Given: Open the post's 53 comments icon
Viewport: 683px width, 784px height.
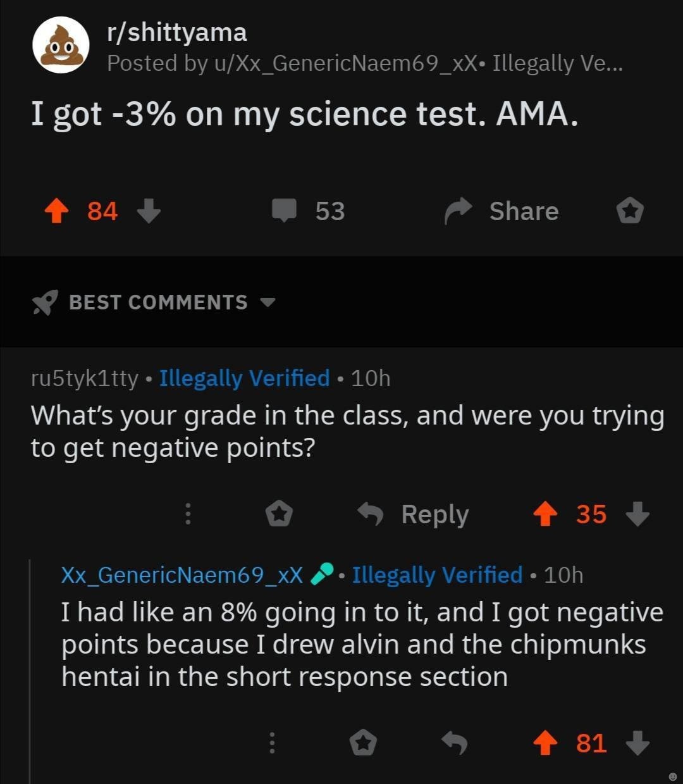Looking at the screenshot, I should click(x=285, y=211).
